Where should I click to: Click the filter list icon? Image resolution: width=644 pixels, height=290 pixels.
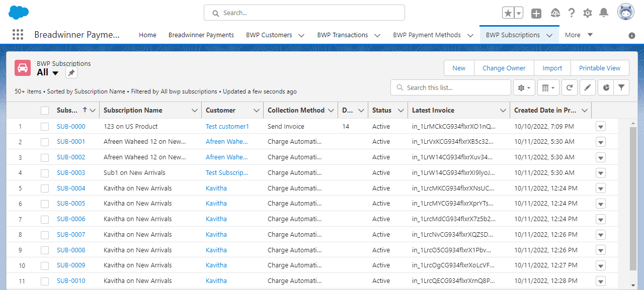click(x=621, y=87)
